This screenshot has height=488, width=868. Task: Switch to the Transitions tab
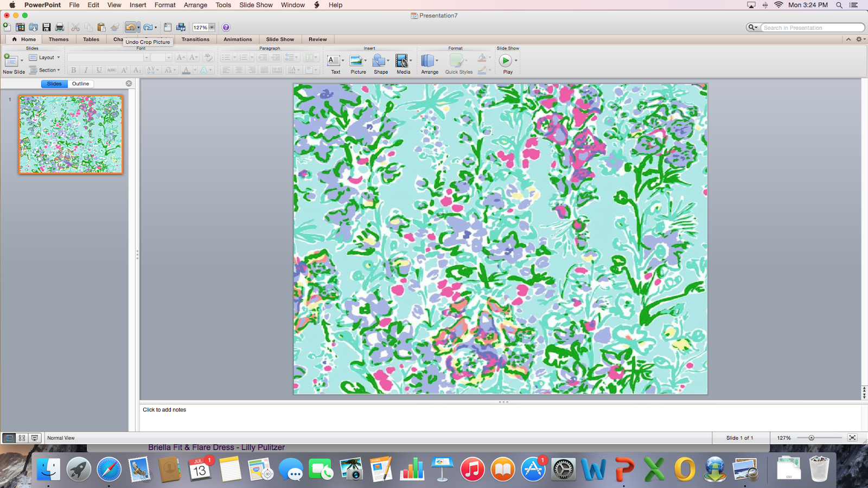pos(195,39)
